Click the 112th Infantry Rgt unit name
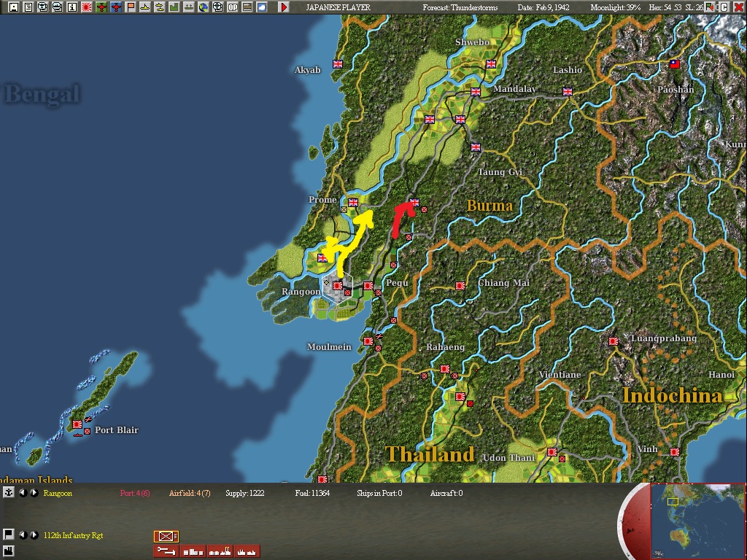747x560 pixels. 74,535
